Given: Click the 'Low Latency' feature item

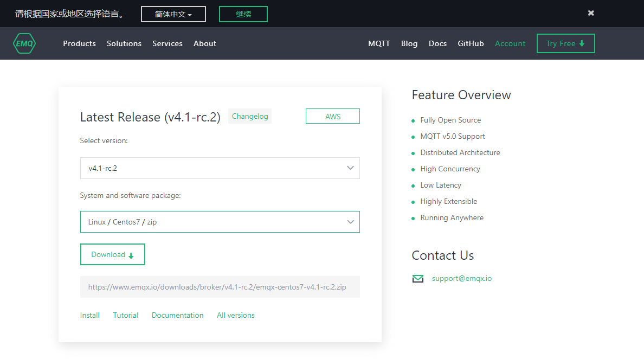Looking at the screenshot, I should [441, 185].
